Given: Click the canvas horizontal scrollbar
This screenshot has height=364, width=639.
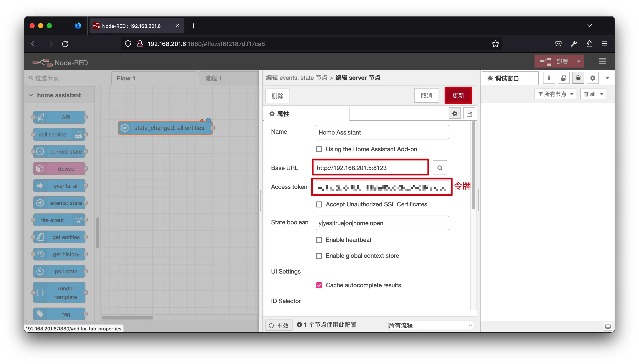Looking at the screenshot, I should 127,318.
